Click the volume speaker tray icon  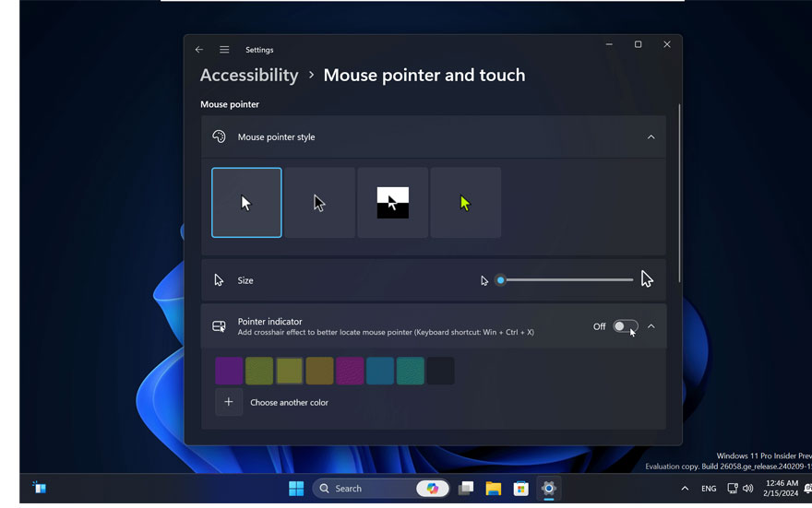[747, 489]
